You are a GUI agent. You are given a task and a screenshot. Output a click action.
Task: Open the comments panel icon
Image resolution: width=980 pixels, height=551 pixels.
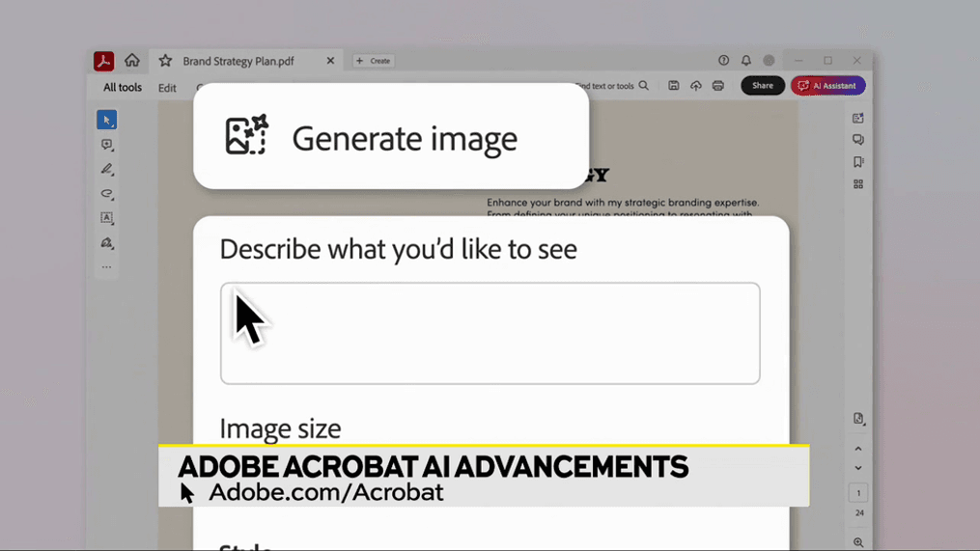(x=858, y=140)
